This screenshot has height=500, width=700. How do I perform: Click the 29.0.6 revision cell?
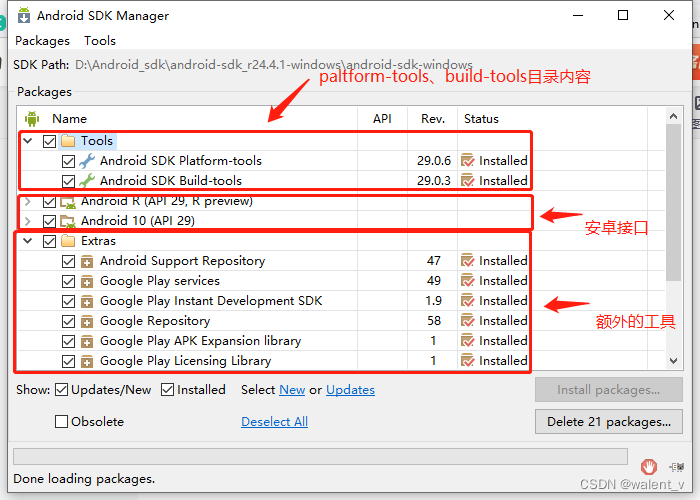pos(433,160)
